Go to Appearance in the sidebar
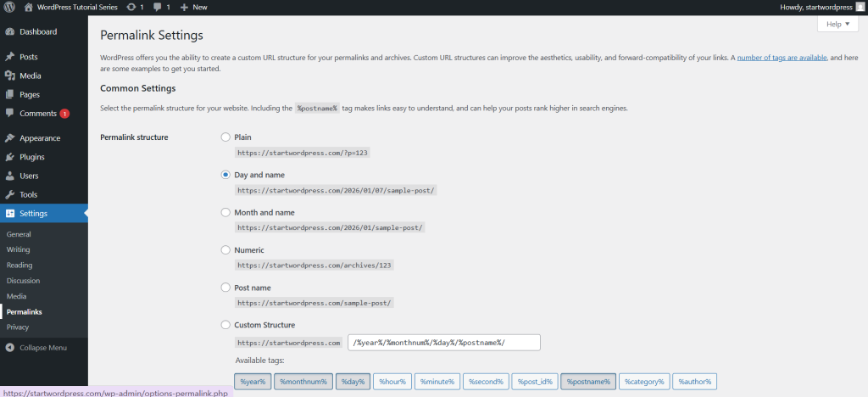Viewport: 868px width, 397px height. (40, 138)
